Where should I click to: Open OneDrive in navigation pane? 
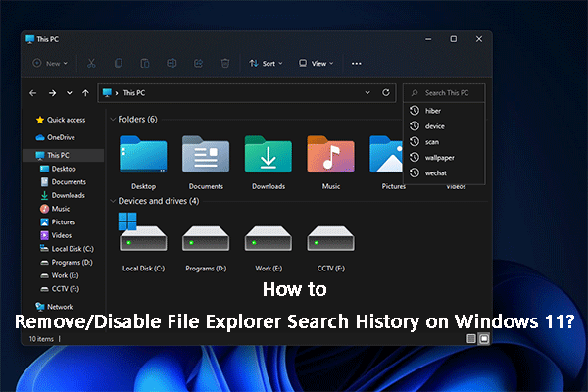(x=56, y=137)
